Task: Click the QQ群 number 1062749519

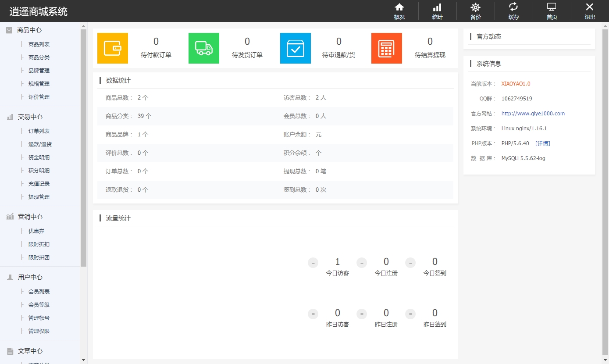Action: click(x=517, y=99)
